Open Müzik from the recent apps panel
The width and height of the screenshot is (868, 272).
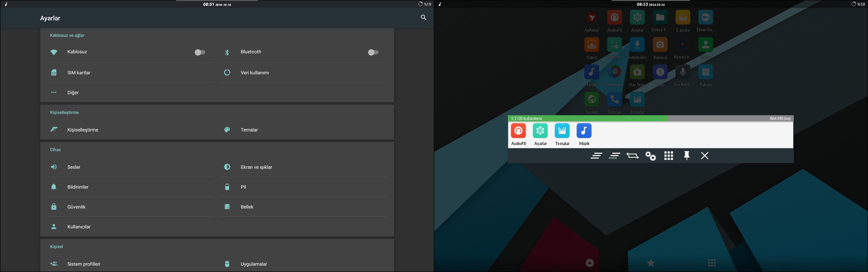point(584,134)
